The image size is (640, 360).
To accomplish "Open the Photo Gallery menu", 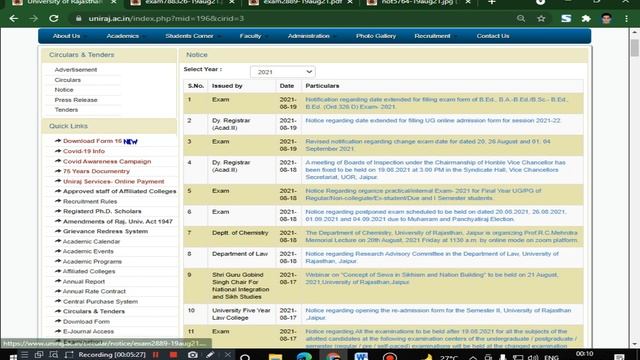I will point(376,36).
